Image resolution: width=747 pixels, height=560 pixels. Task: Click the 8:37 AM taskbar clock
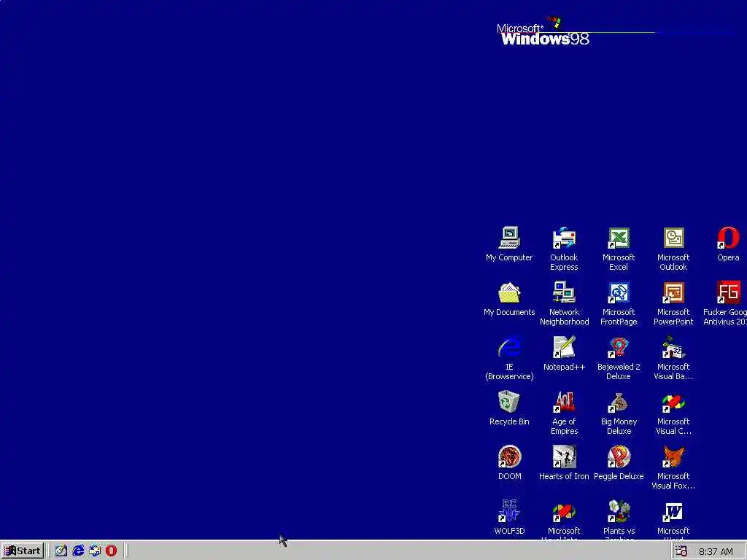[716, 552]
